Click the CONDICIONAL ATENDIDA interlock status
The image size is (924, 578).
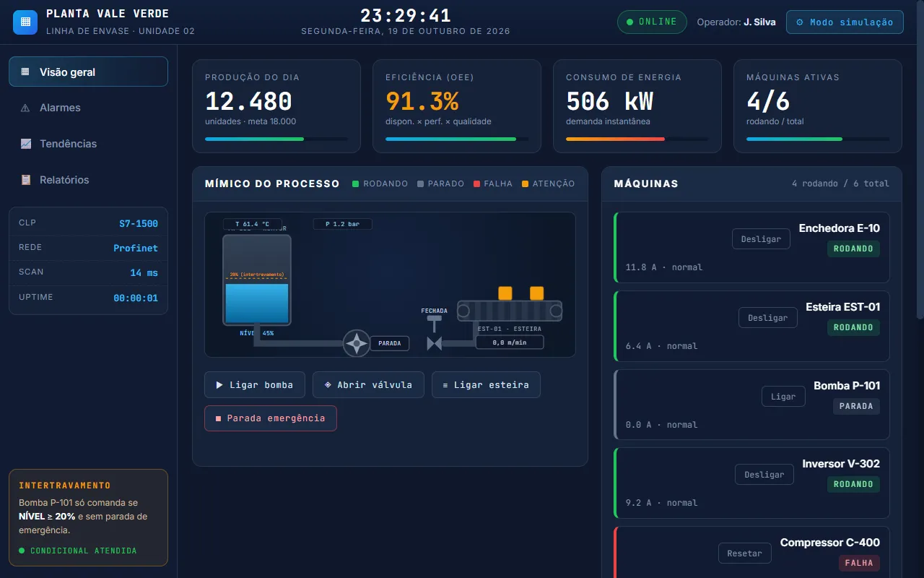[77, 551]
